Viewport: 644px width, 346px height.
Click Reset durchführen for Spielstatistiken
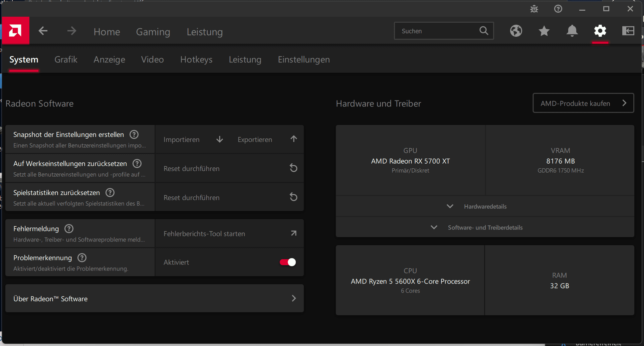pos(191,197)
